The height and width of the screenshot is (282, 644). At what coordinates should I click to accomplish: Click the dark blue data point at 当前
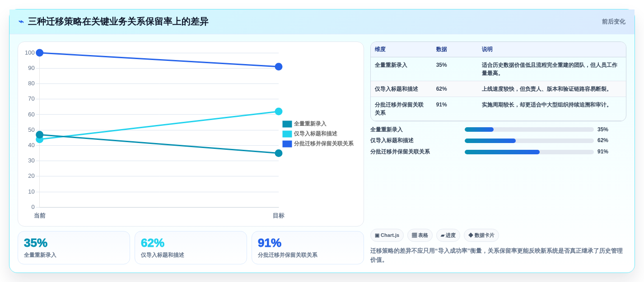pos(40,53)
